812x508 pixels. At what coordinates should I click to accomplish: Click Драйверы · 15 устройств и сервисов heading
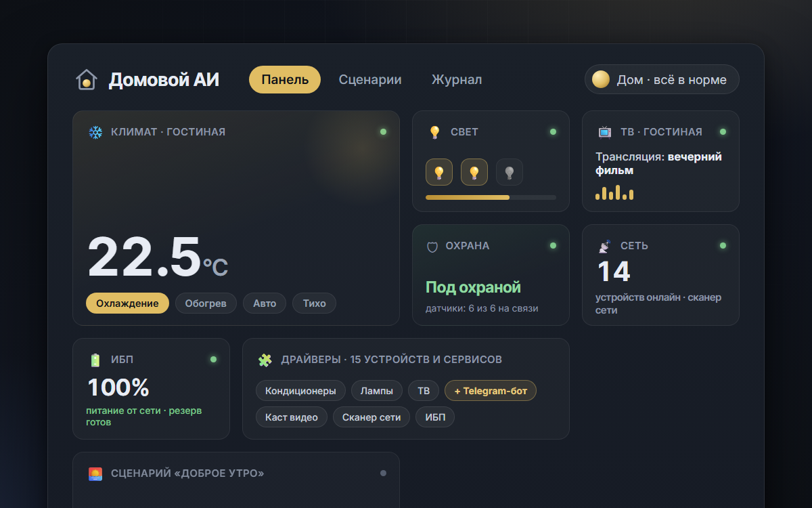pos(392,360)
